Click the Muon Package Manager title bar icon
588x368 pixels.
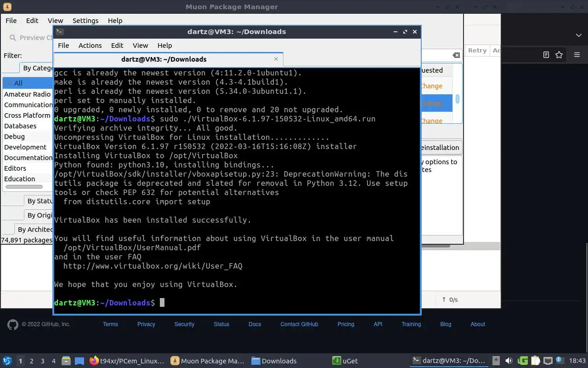[7, 7]
